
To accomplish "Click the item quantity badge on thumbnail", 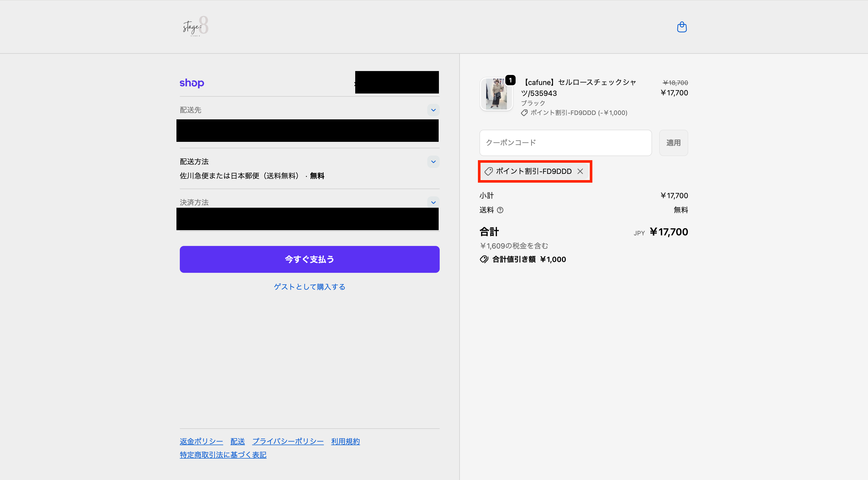I will coord(510,80).
